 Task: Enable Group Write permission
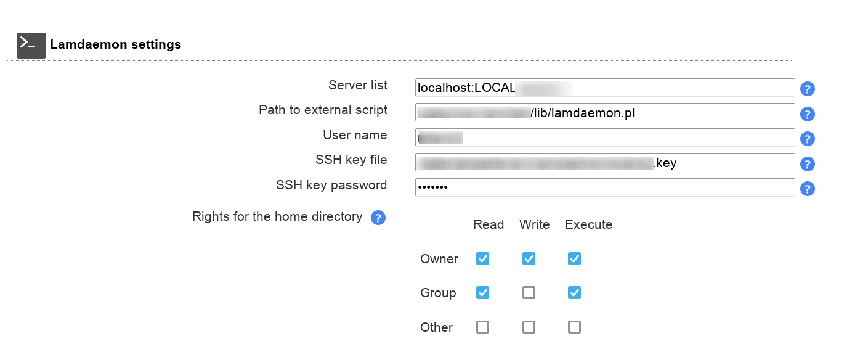[x=529, y=293]
